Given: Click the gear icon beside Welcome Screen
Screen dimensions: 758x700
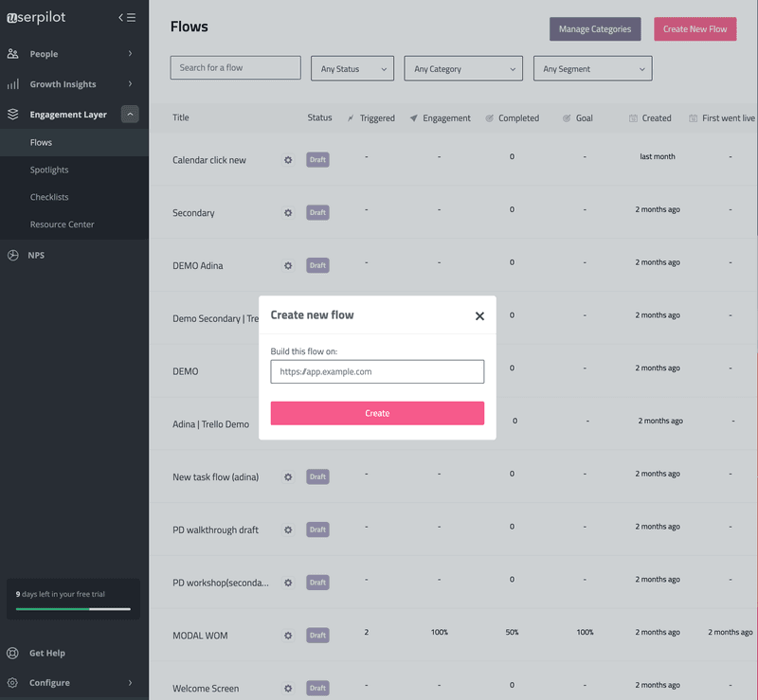Looking at the screenshot, I should (288, 688).
